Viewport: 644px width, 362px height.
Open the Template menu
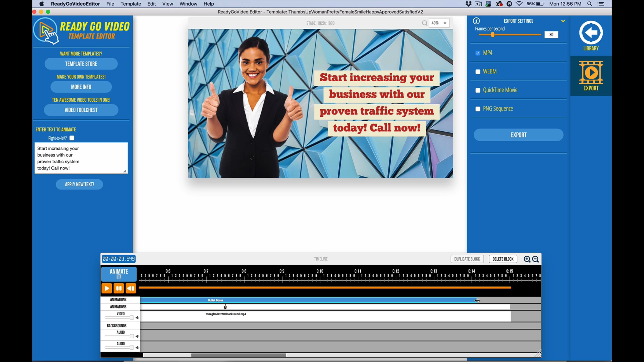[131, 4]
